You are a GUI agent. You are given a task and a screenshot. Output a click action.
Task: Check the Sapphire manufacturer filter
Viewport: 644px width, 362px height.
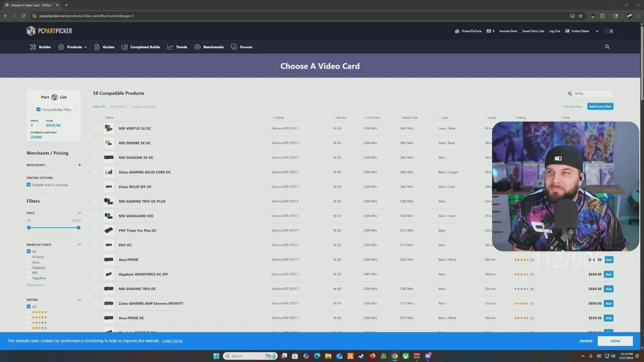29,278
